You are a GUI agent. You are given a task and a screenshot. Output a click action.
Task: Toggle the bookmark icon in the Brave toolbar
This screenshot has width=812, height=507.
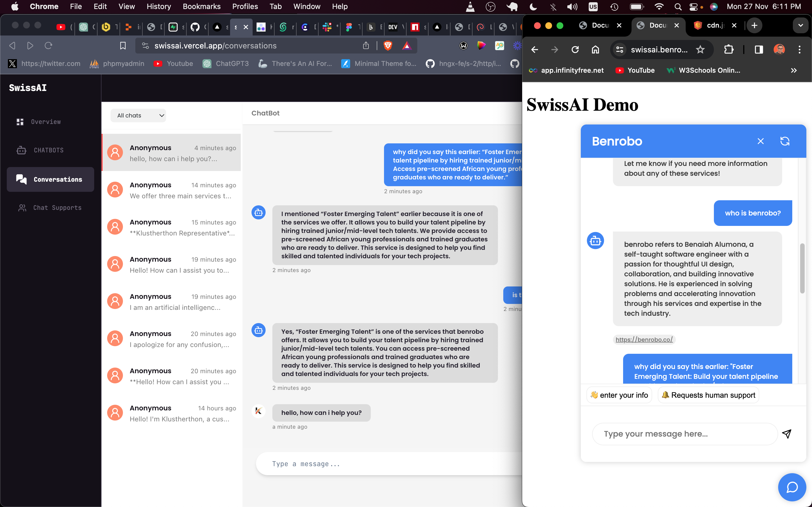(123, 46)
